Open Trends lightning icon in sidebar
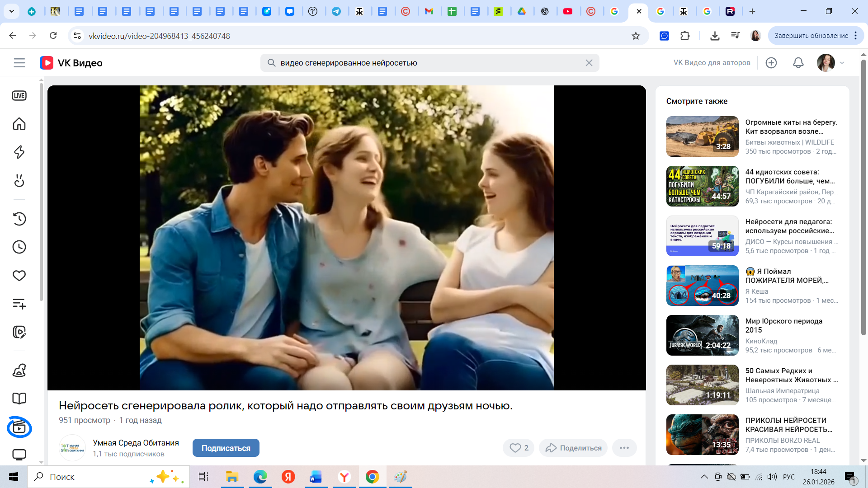The height and width of the screenshot is (488, 868). click(x=19, y=152)
